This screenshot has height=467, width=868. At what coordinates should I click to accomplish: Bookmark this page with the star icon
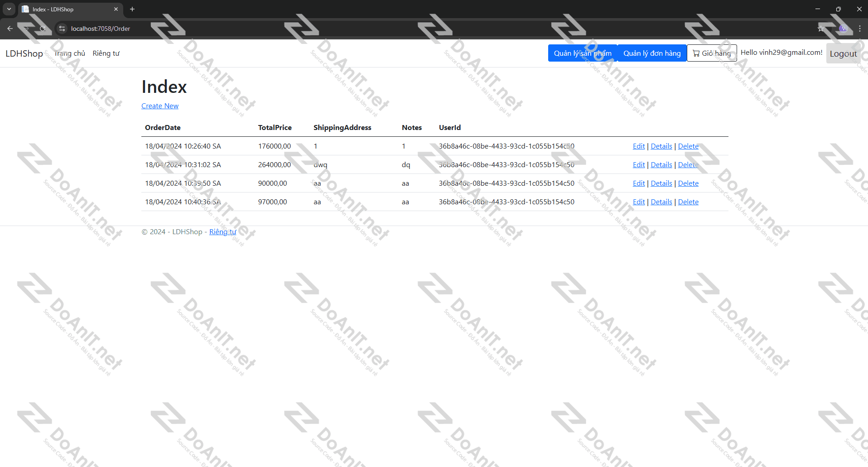[x=820, y=29]
